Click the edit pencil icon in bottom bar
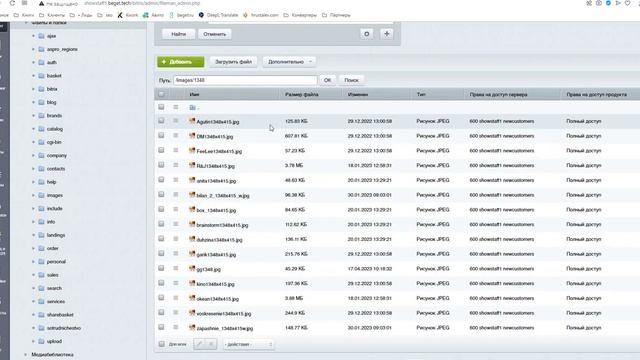640x360 pixels. [x=199, y=344]
